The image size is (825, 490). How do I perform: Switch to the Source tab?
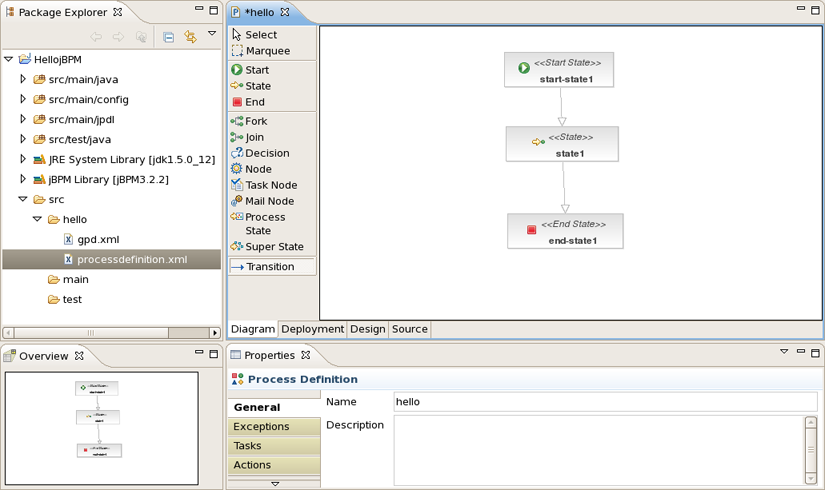pos(409,329)
